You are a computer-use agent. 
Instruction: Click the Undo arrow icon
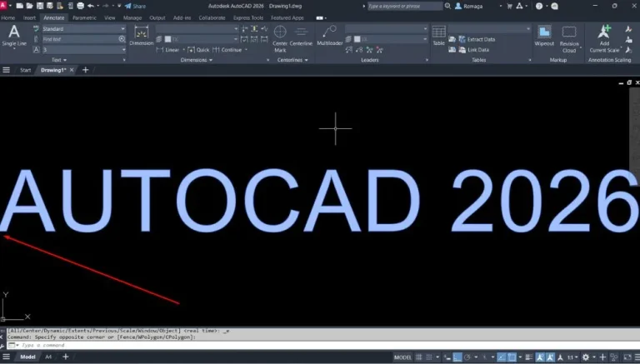click(x=91, y=6)
